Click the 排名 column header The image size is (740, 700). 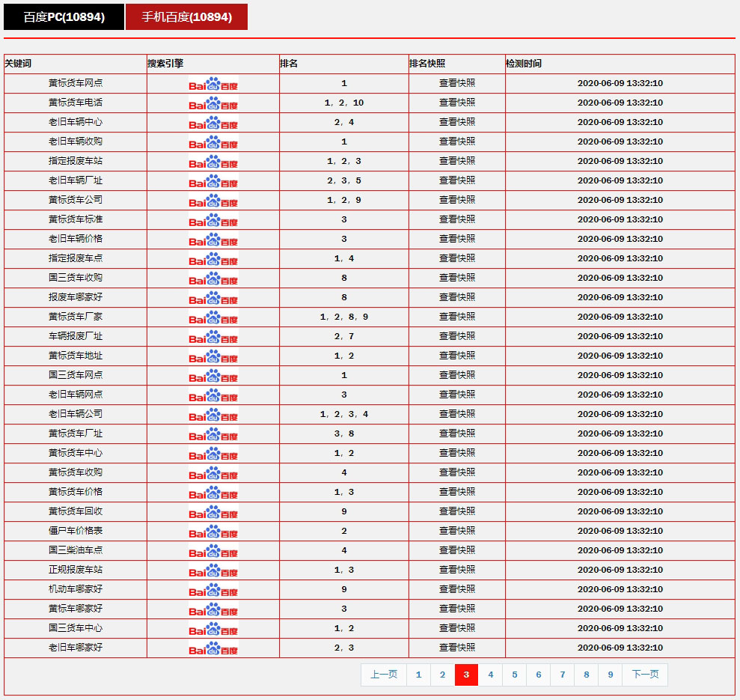[x=290, y=64]
